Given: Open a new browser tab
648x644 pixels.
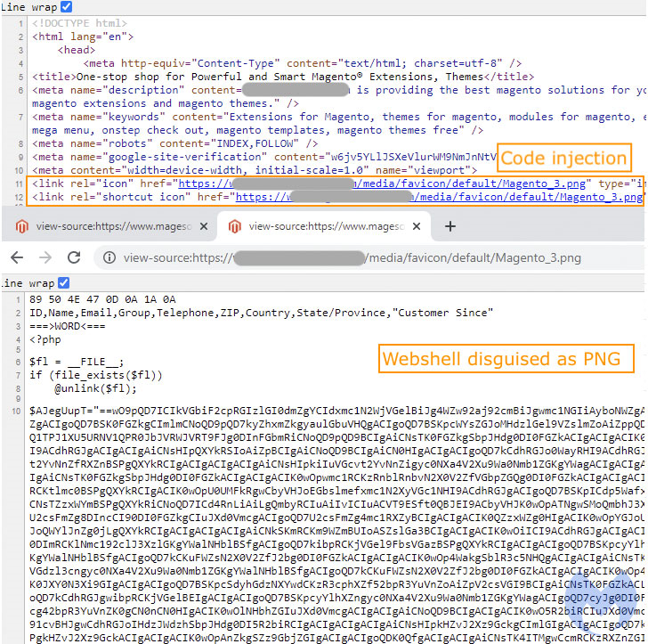Looking at the screenshot, I should [x=450, y=226].
